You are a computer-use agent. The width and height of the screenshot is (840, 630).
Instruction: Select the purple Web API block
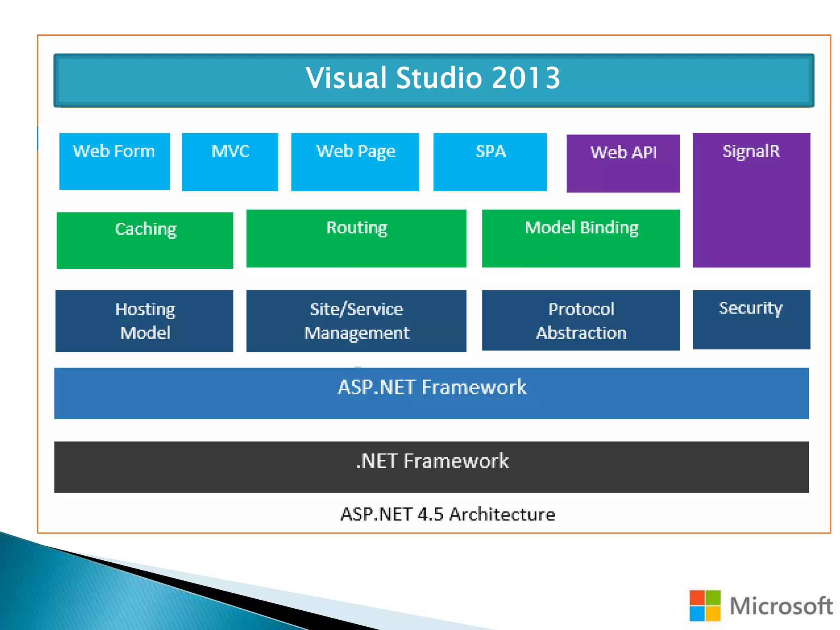click(623, 163)
